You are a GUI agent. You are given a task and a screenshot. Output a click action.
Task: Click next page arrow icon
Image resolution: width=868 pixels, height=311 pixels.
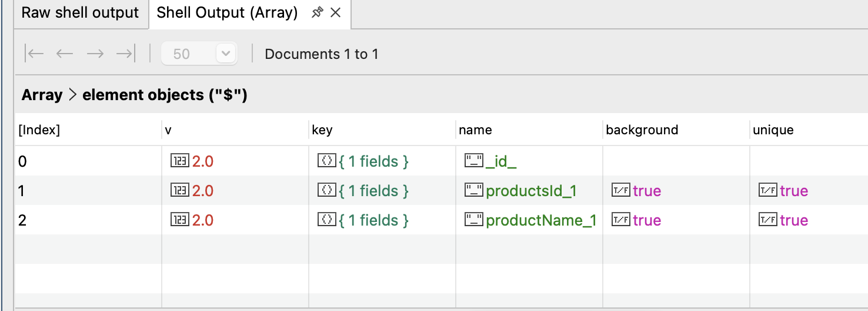(95, 54)
